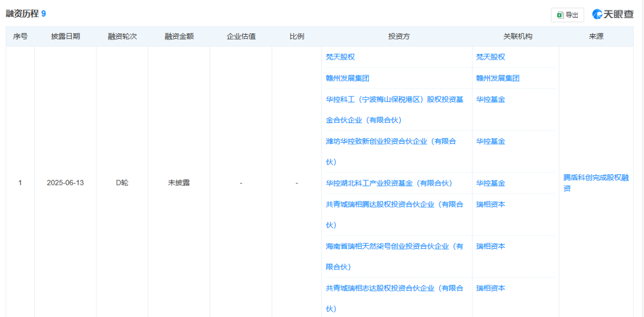Open the 共青城瑞相志达股权投资合伙企业 investor link

coord(394,288)
